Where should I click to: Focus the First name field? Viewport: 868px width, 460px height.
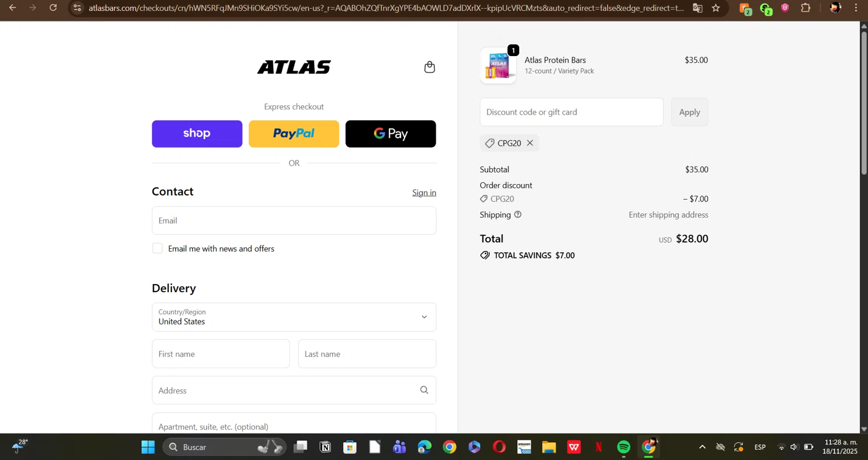coord(220,354)
